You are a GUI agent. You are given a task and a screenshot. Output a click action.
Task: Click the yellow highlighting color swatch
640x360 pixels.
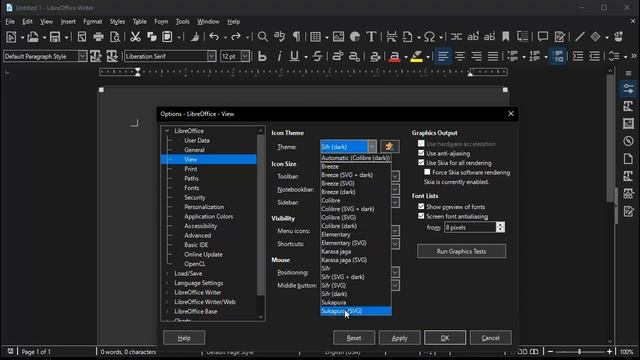(416, 57)
